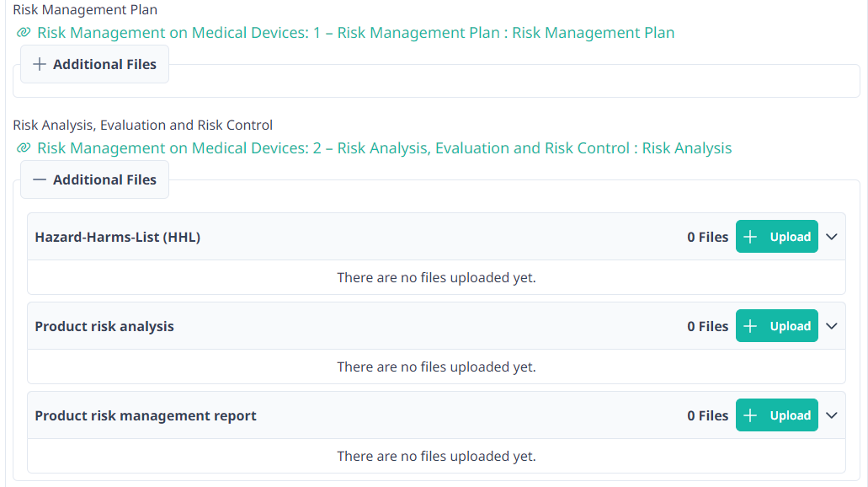868x487 pixels.
Task: Collapse the Additional Files section under Risk Analysis
Action: (94, 179)
